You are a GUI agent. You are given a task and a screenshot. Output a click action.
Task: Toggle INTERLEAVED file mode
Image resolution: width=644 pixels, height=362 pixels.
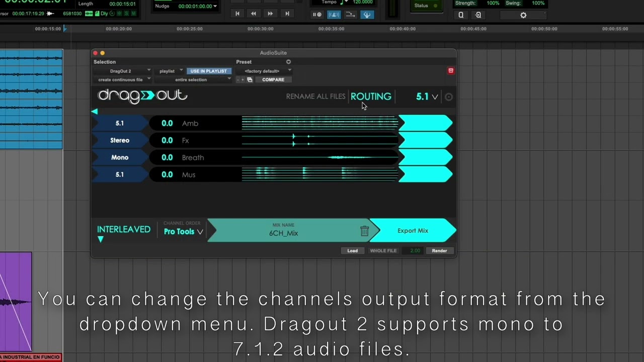click(x=124, y=229)
